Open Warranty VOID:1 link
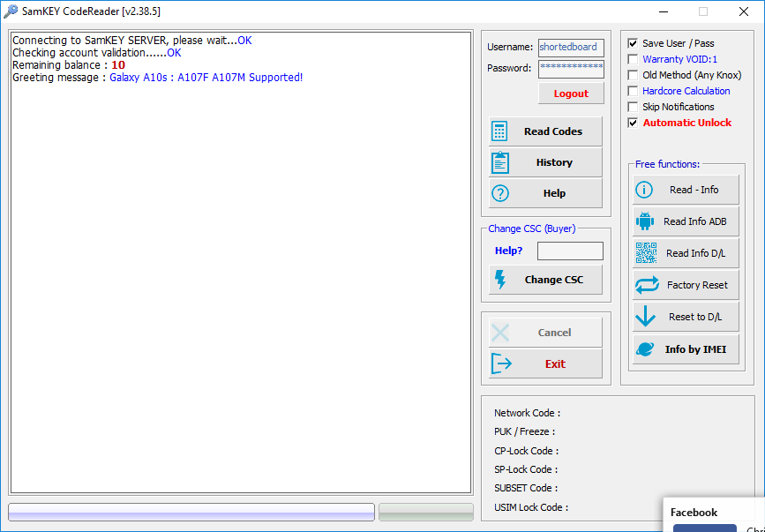 pyautogui.click(x=679, y=58)
